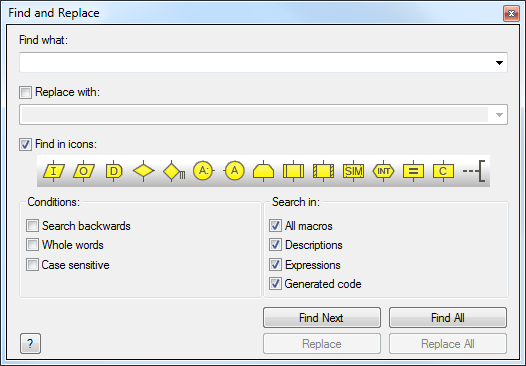The image size is (526, 366).
Task: Enable the Replace with checkbox
Action: pyautogui.click(x=25, y=92)
